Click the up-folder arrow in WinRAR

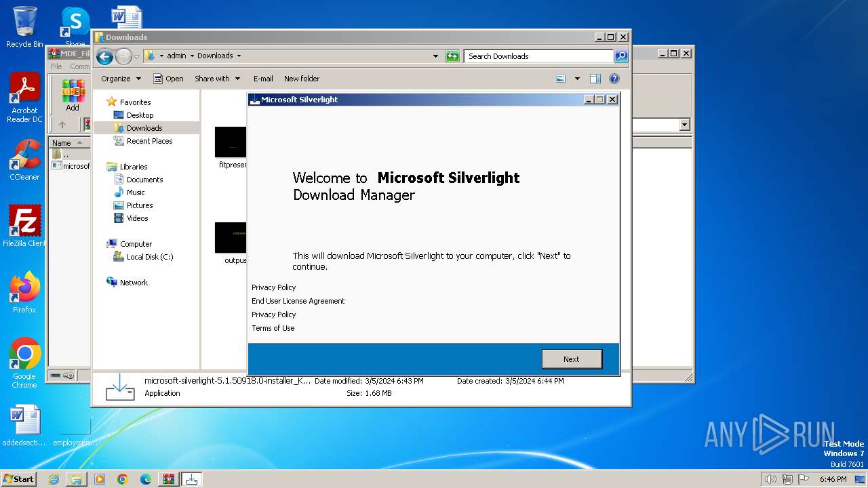(x=62, y=125)
